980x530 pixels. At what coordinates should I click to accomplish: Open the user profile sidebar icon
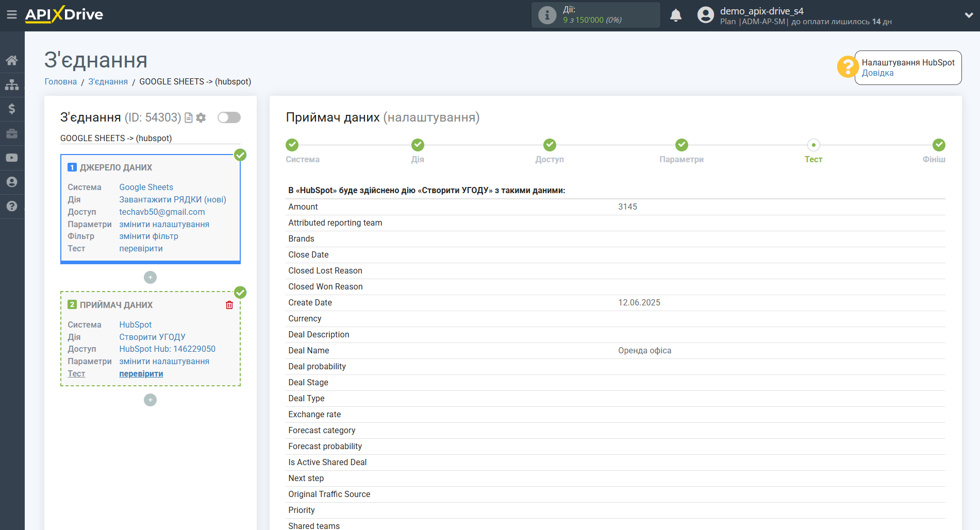[12, 182]
